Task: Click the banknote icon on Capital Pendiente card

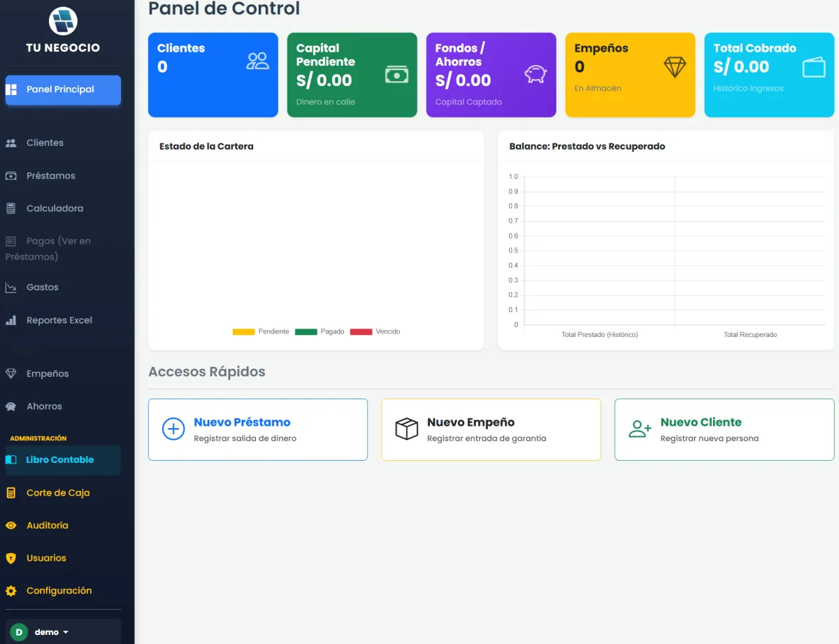Action: coord(397,74)
